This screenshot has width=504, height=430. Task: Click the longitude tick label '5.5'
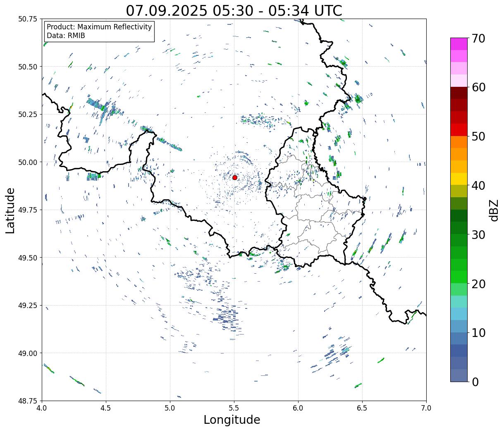234,408
